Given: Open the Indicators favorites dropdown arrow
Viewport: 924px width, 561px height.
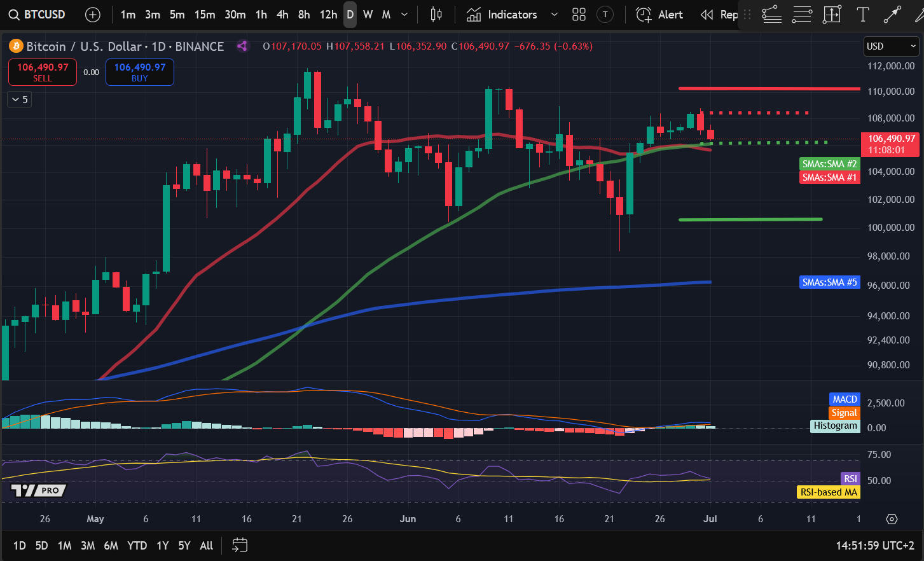Looking at the screenshot, I should [554, 15].
